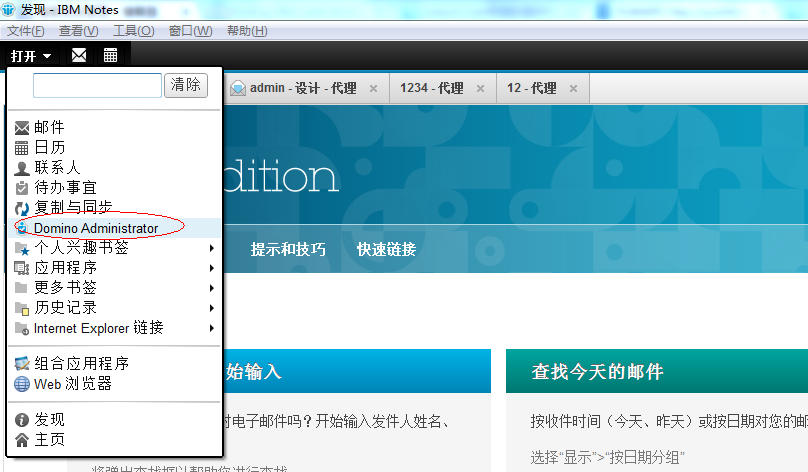The width and height of the screenshot is (808, 472).
Task: Launch Domino Administrator from the menu
Action: (114, 228)
